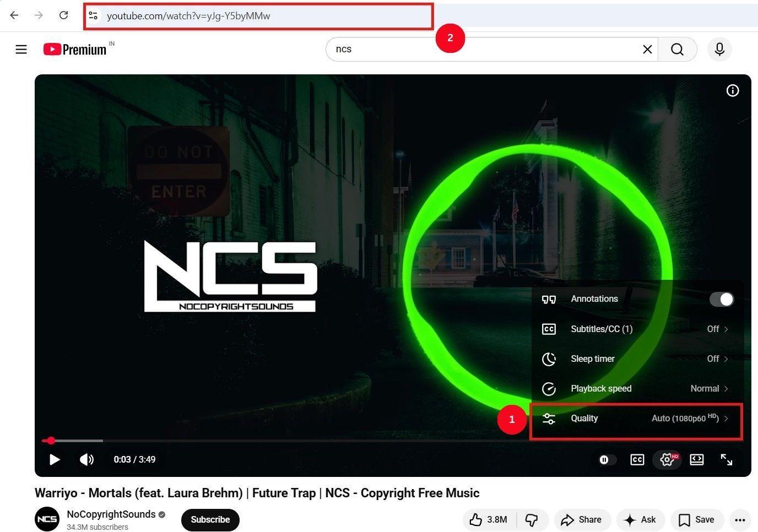Open the settings gear on the player
Screen dimensions: 758x532
(x=667, y=459)
